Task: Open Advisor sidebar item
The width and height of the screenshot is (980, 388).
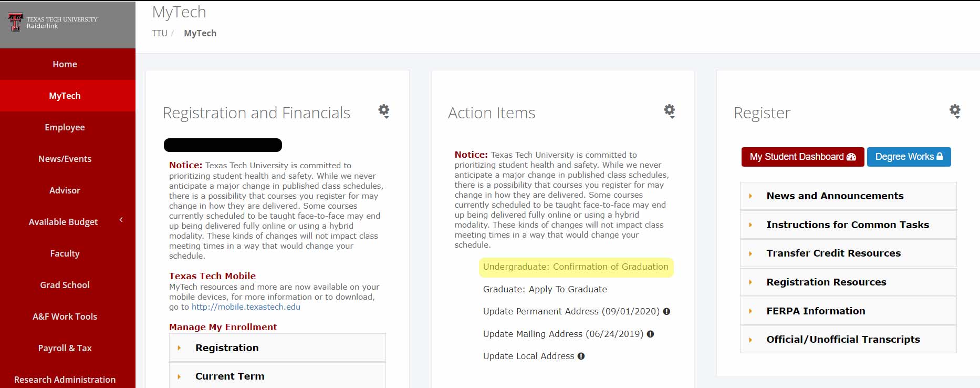Action: (68, 190)
